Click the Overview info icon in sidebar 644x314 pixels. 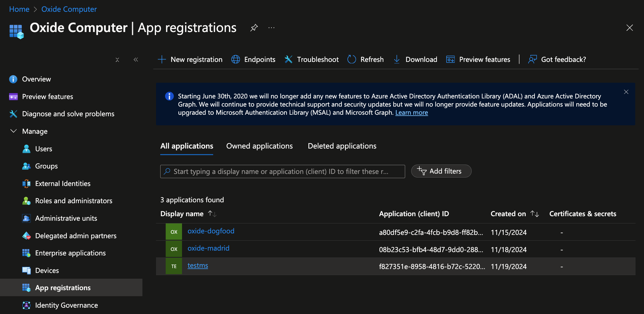pos(13,79)
